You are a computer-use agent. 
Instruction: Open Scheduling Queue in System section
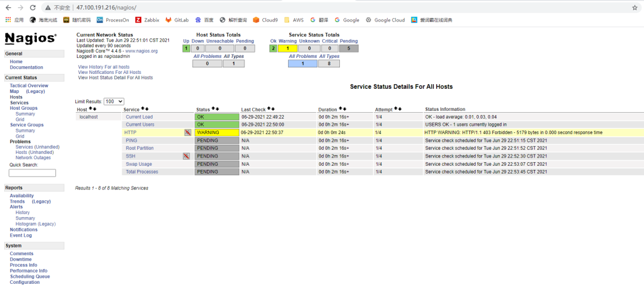coord(29,277)
